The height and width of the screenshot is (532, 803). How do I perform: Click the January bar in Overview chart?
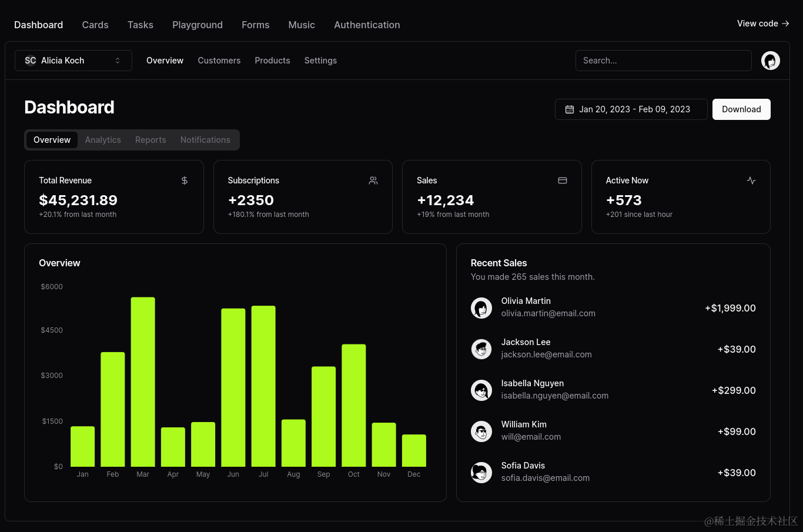(x=83, y=447)
